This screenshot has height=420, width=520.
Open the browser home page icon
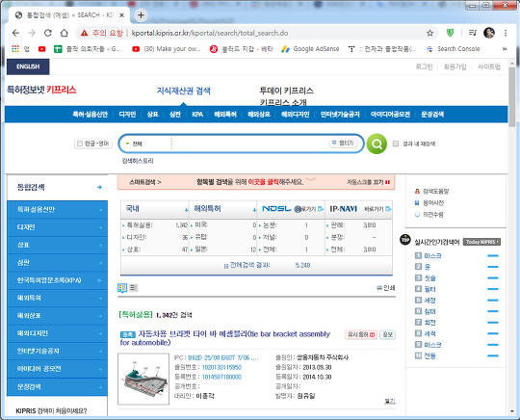point(64,33)
